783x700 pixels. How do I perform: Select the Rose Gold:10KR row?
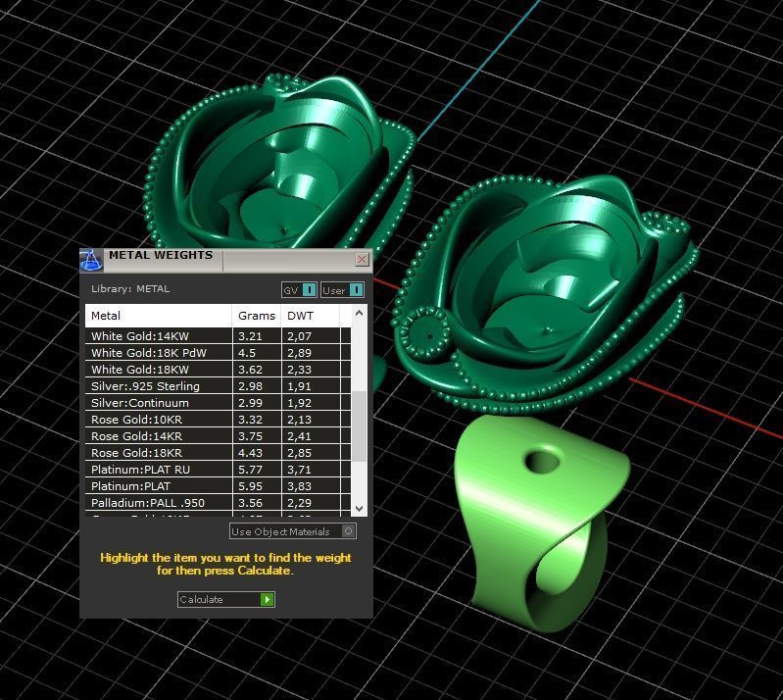coord(219,420)
